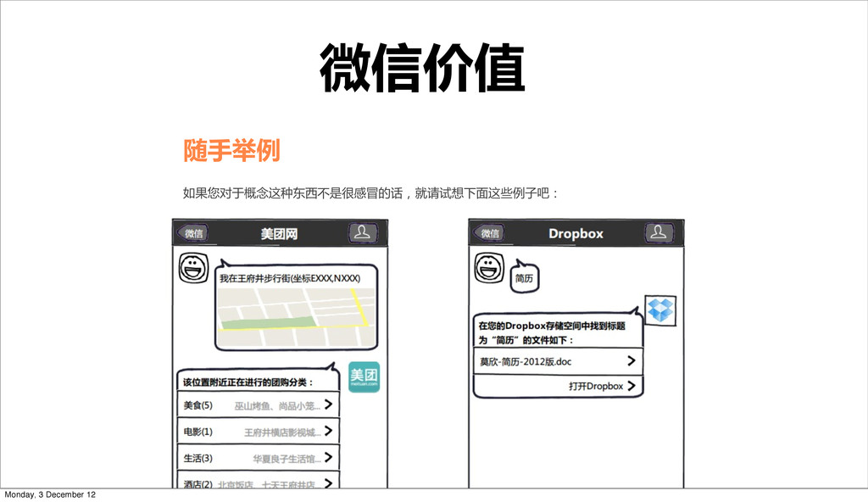Screen dimensions: 868x502
Task: Click chevron beside 莫欣-简历-2012版.doc
Action: click(631, 360)
